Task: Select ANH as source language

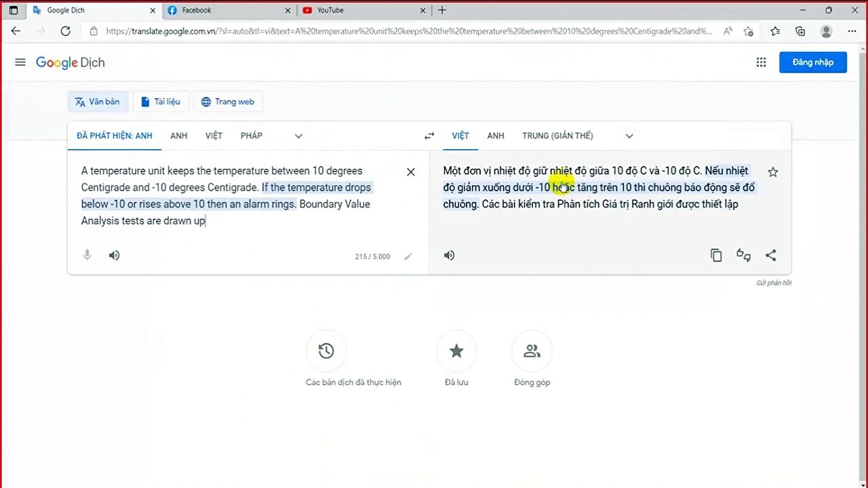Action: 179,136
